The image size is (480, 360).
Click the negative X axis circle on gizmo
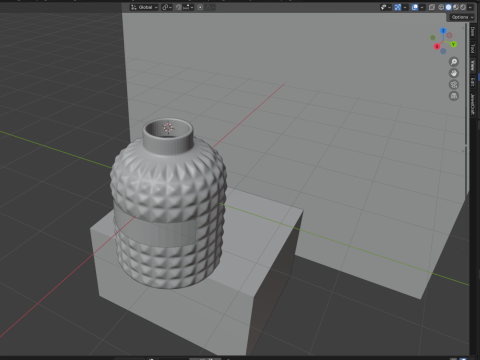click(449, 35)
